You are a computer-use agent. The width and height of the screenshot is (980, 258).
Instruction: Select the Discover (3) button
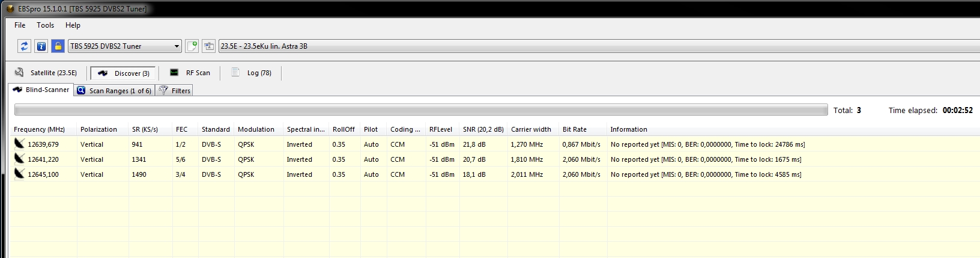123,73
